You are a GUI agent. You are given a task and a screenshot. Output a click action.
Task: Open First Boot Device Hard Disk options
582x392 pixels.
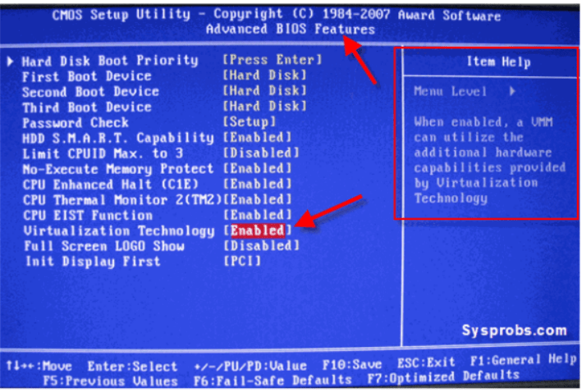pyautogui.click(x=265, y=75)
